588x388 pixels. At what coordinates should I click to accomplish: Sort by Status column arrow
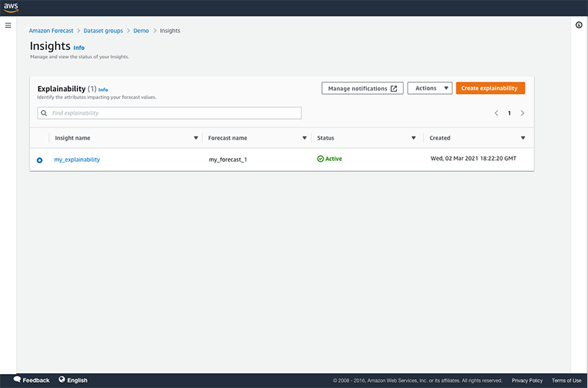click(414, 138)
